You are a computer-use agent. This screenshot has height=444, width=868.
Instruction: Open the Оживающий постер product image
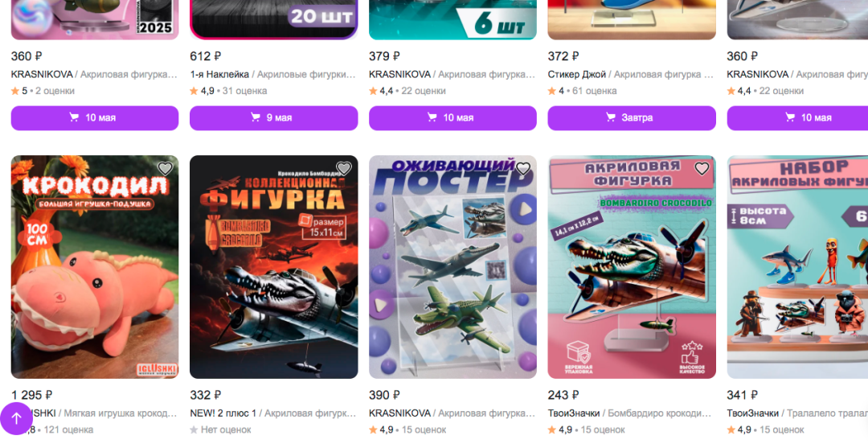coord(452,267)
